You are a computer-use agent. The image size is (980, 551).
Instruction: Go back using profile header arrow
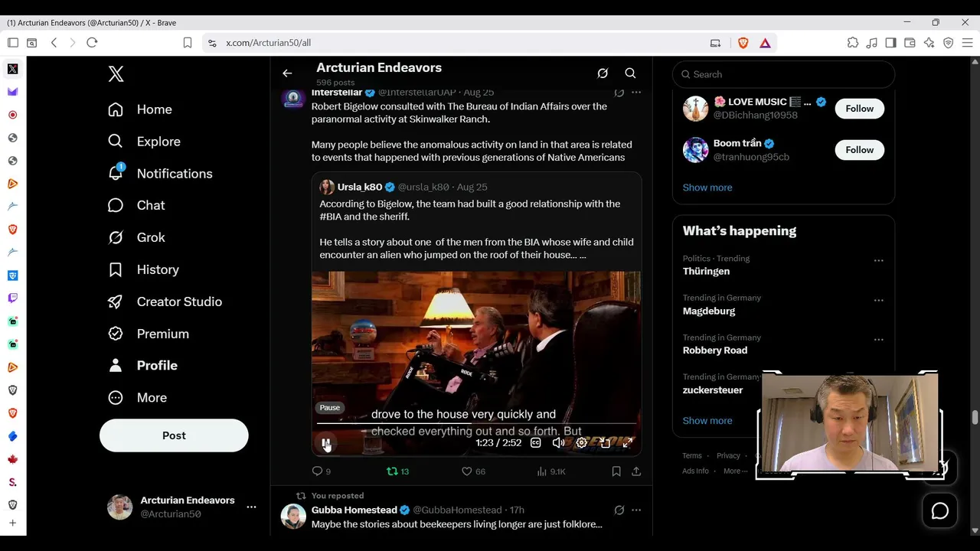tap(287, 73)
